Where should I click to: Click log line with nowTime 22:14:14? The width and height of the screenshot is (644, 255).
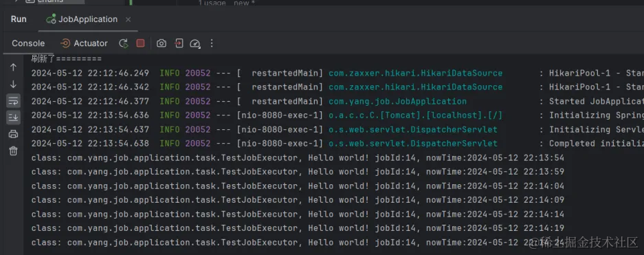click(298, 214)
